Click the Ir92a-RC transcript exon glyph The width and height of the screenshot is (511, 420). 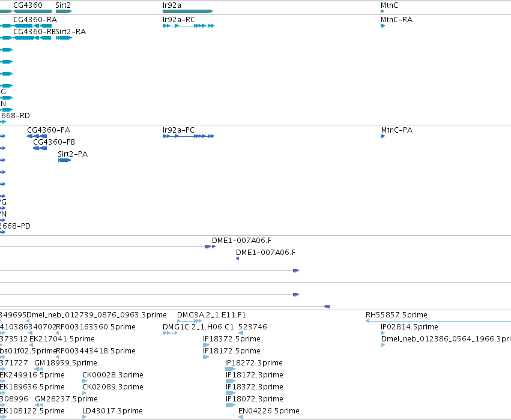coord(189,26)
